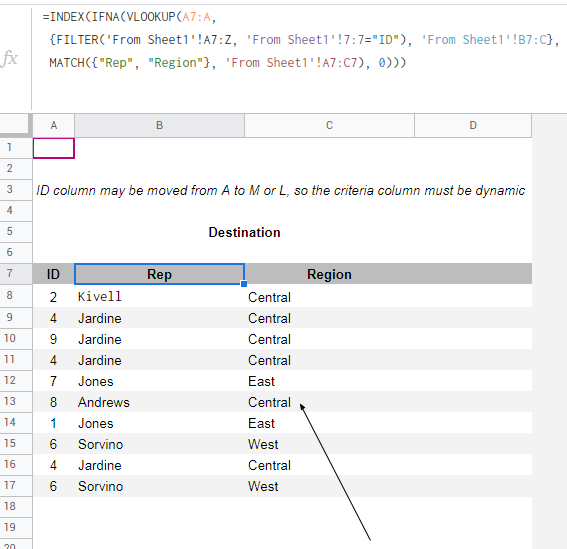Click the fx formula icon
Image resolution: width=567 pixels, height=549 pixels.
(10, 58)
